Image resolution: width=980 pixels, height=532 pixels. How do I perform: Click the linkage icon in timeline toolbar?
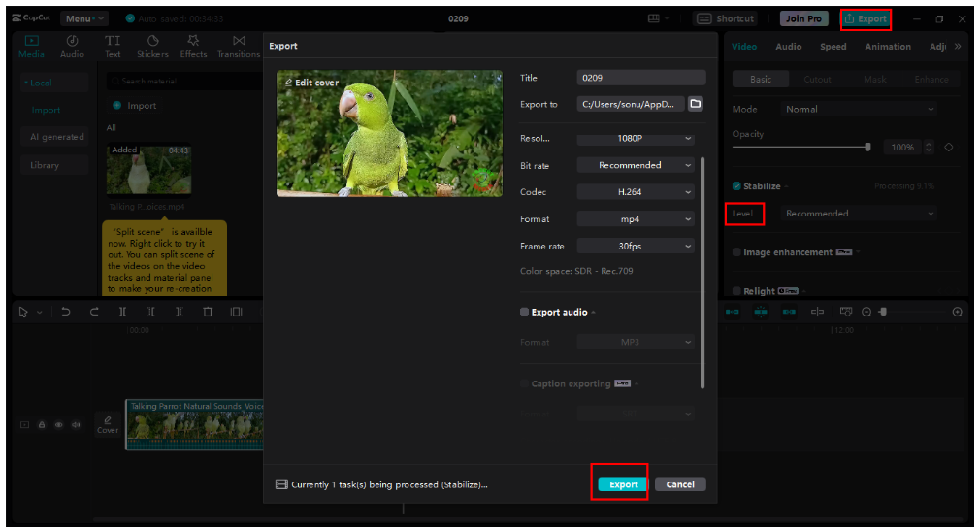tap(789, 312)
